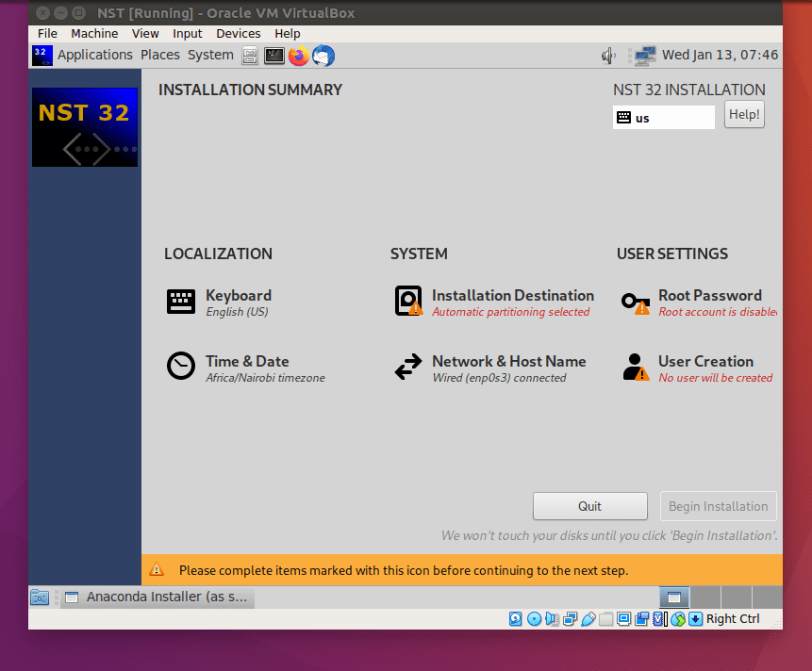Open the VirtualBox View menu
Screen dimensions: 812x671
click(x=145, y=34)
